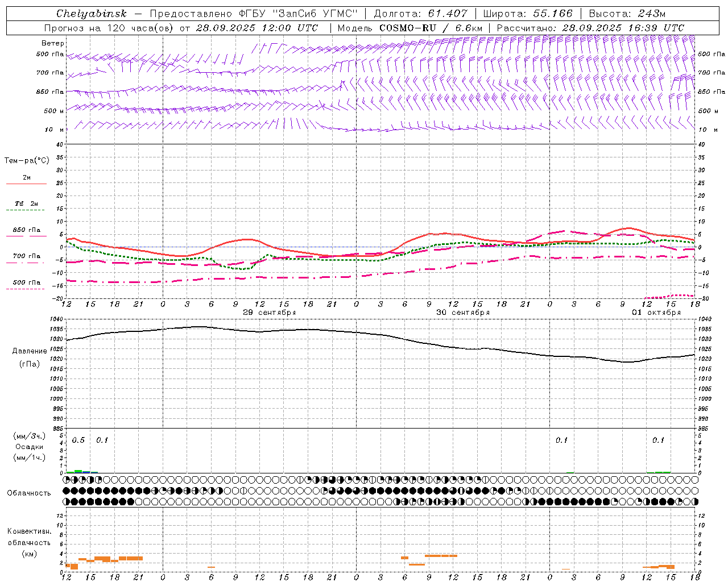Click the "2м" temperature legend entry

click(x=27, y=178)
